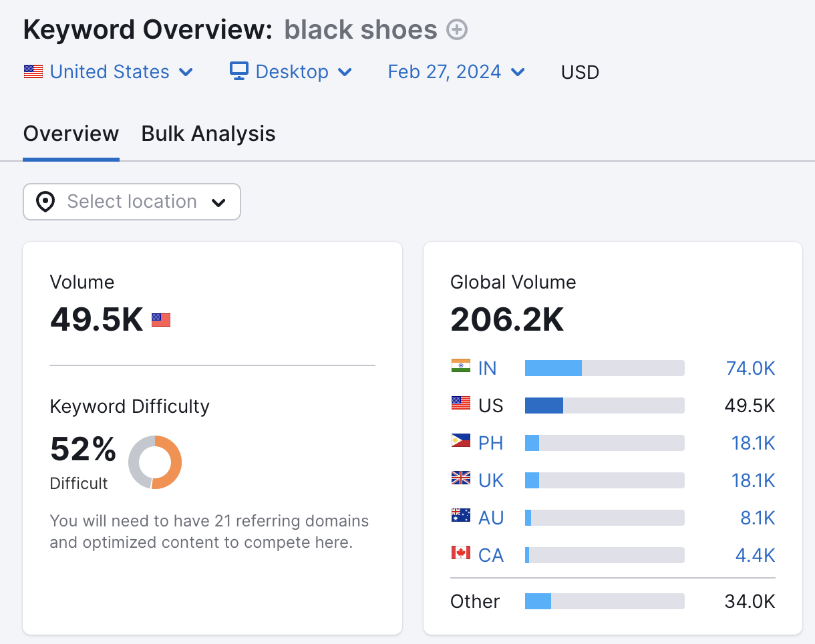This screenshot has height=644, width=815.
Task: Click the Keyword Difficulty donut gauge
Action: (155, 462)
